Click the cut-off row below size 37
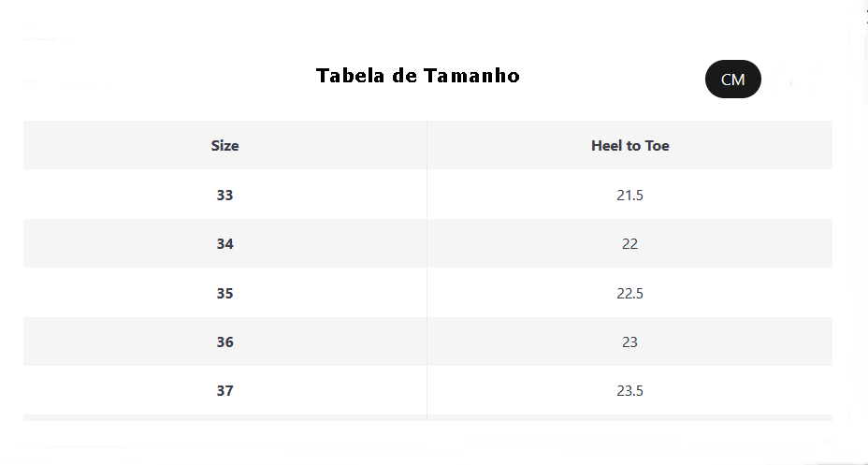Screen dimensions: 868x465 [427, 417]
